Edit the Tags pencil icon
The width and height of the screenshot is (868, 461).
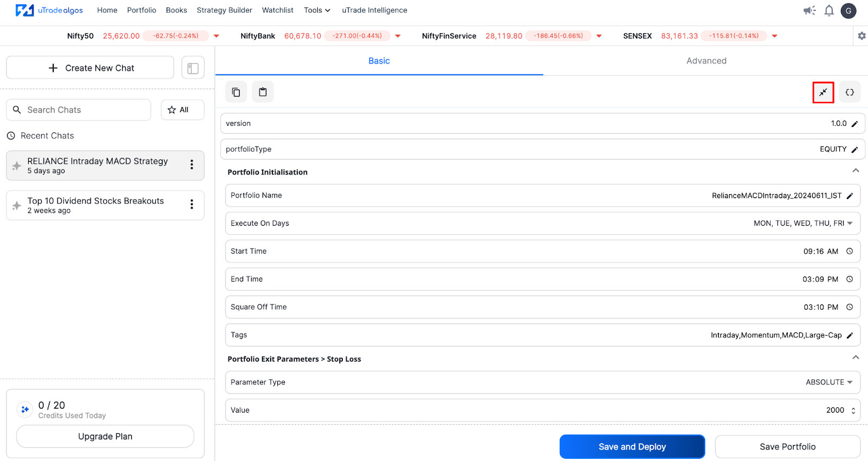tap(850, 335)
